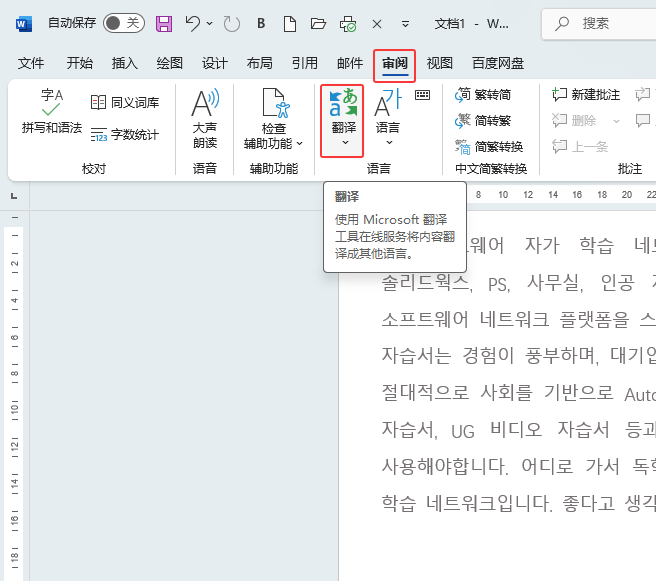
Task: Click the word 비디오 in document
Action: [516, 429]
